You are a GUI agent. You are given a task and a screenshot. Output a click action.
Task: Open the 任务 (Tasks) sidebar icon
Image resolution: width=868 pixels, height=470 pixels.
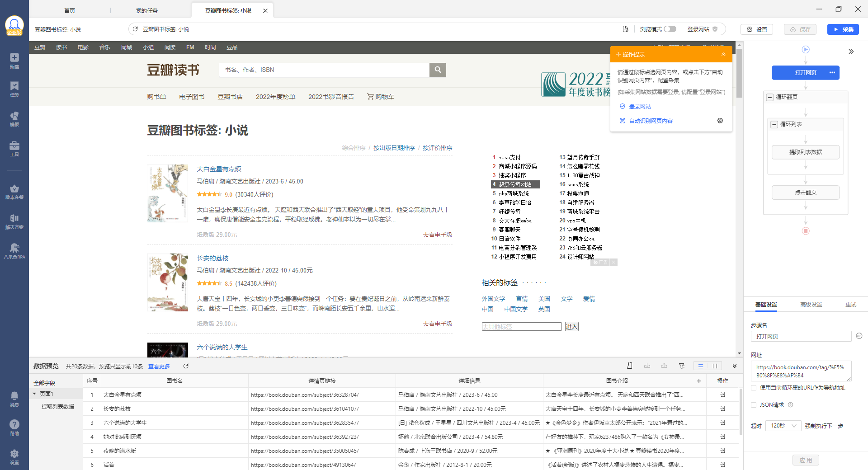pos(14,89)
